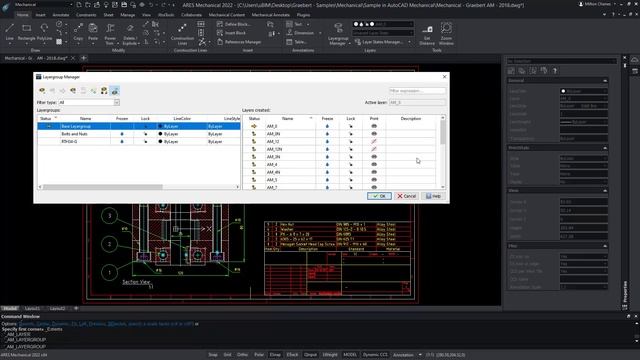Click the active-layer arrow status of AM_0
This screenshot has width=640, height=360.
click(254, 126)
